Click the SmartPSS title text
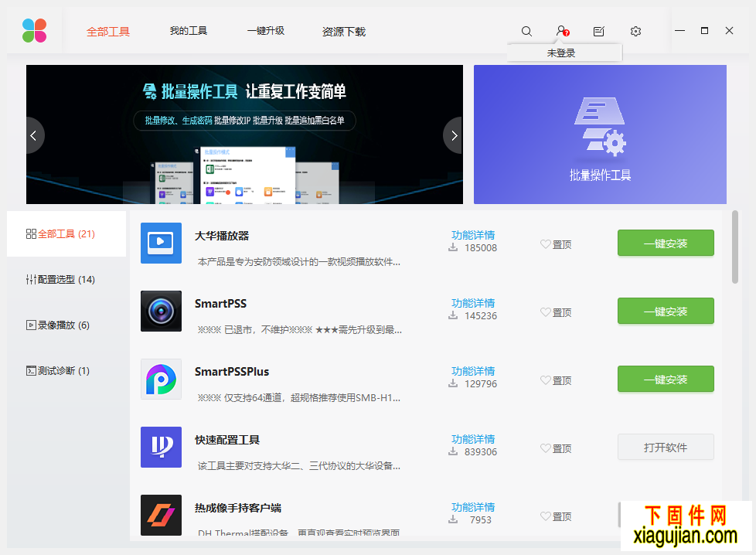This screenshot has width=756, height=555. (x=220, y=304)
